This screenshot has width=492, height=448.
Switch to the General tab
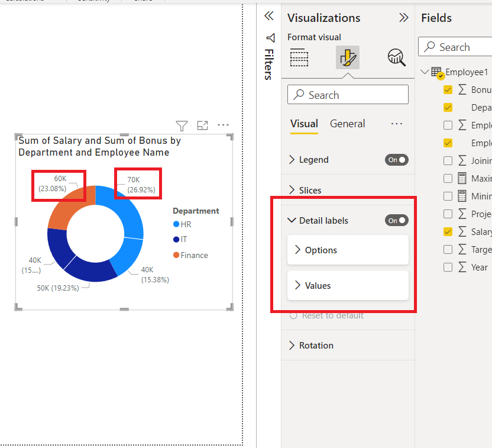coord(347,124)
